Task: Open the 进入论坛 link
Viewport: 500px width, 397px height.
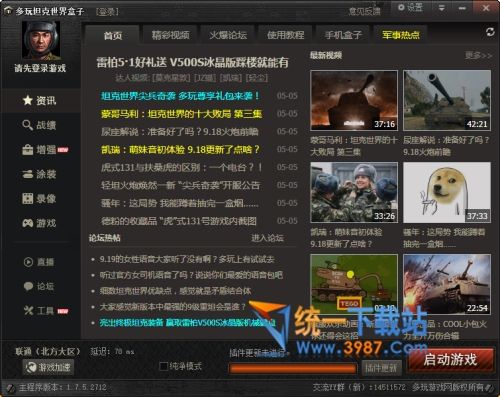Action: coord(267,238)
